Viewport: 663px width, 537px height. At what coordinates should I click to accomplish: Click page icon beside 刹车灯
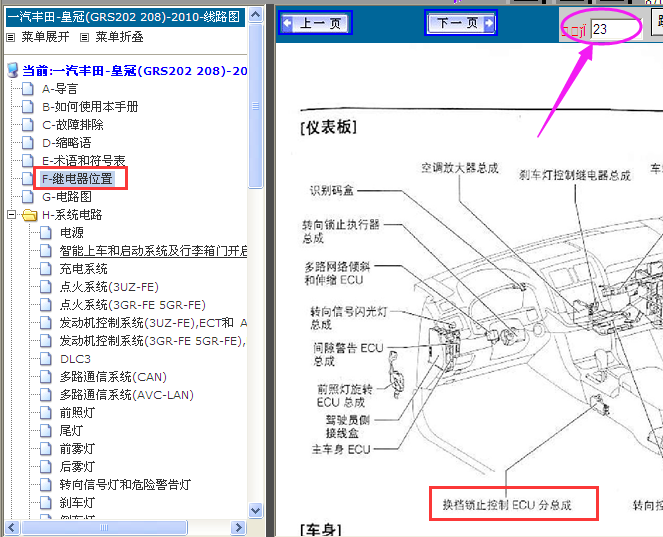pyautogui.click(x=46, y=503)
